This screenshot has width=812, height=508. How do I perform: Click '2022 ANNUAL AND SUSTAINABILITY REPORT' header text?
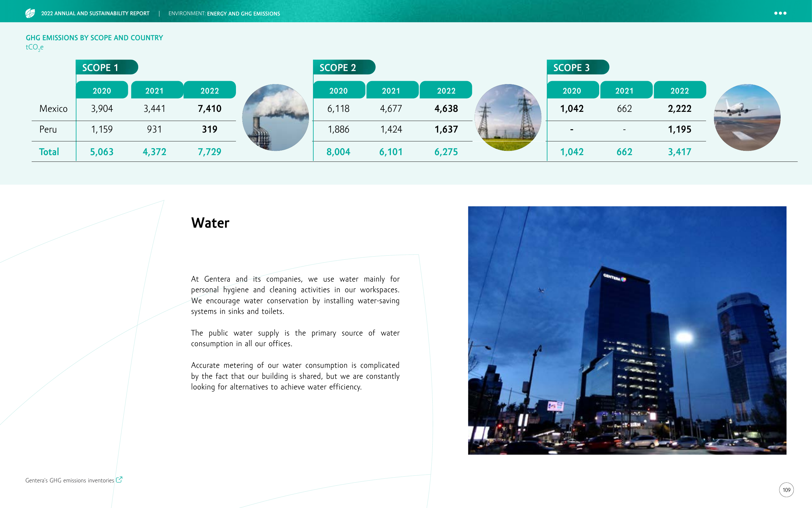[95, 13]
